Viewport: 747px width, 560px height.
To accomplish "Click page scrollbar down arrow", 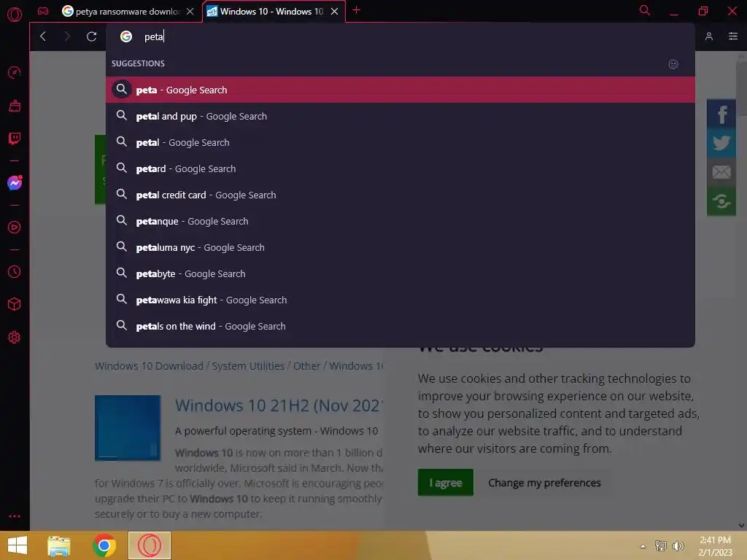I will 741,526.
